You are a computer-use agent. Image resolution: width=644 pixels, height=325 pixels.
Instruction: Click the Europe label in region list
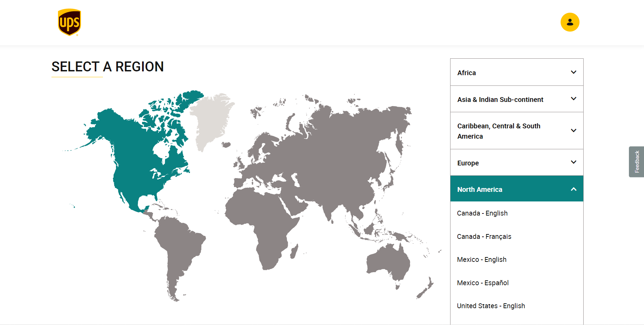pos(468,163)
